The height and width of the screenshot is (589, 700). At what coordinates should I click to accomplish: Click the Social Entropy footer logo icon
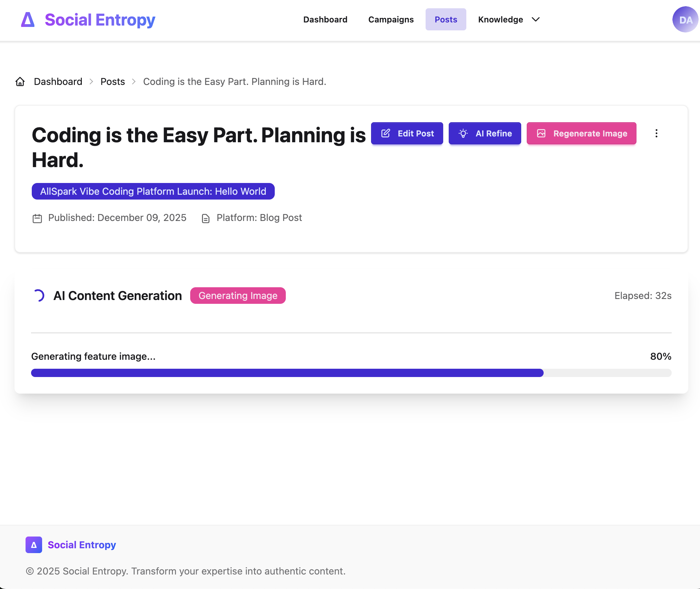33,545
